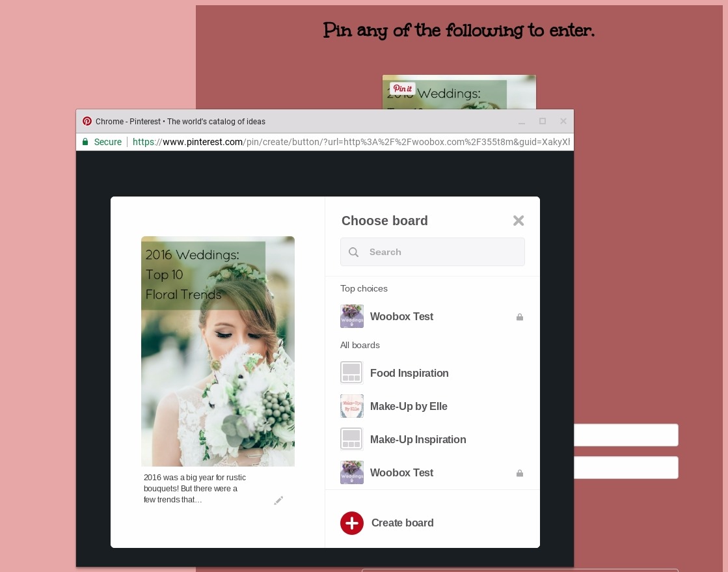The width and height of the screenshot is (728, 572).
Task: Click the Make-Up by Elle board thumbnail
Action: (351, 406)
